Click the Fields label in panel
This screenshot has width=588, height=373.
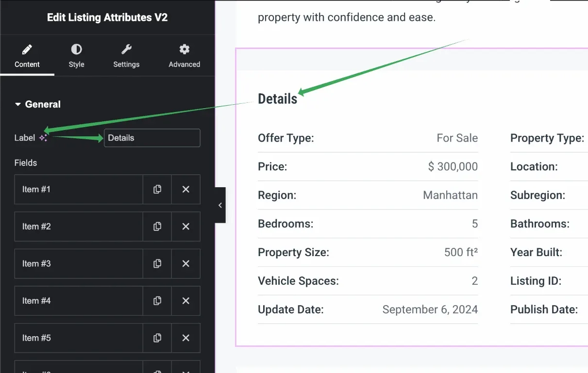tap(26, 163)
